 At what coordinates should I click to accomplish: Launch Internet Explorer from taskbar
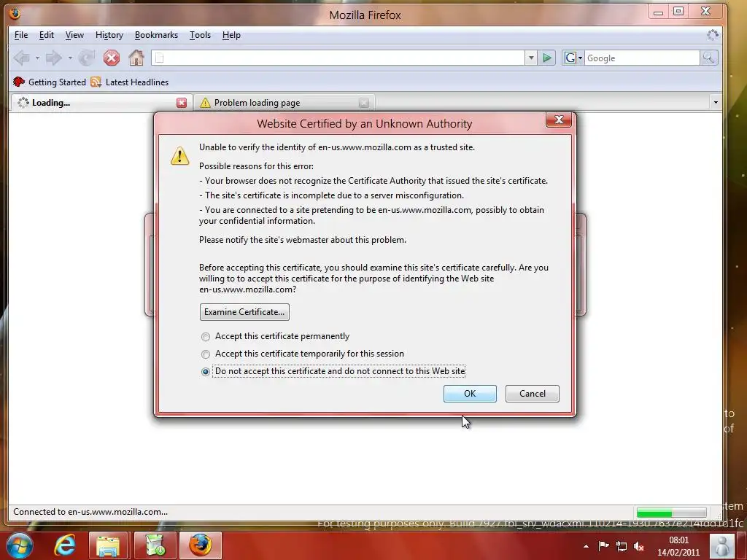64,545
